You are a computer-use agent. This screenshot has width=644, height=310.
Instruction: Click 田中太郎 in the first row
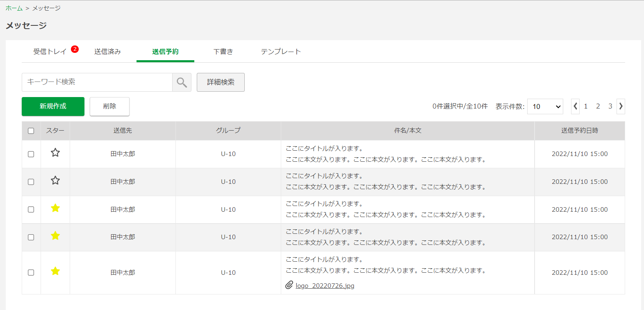pyautogui.click(x=123, y=154)
